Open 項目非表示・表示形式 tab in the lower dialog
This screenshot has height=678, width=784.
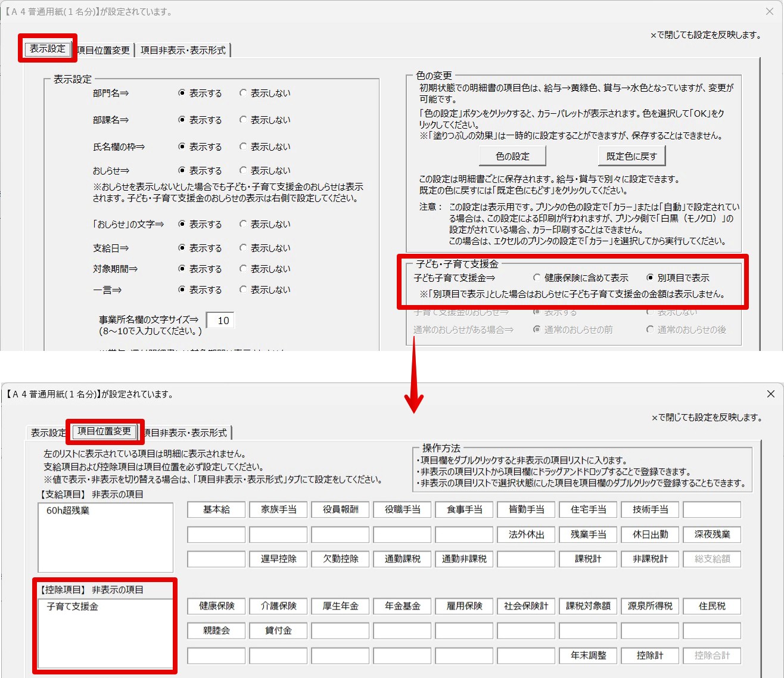[187, 433]
